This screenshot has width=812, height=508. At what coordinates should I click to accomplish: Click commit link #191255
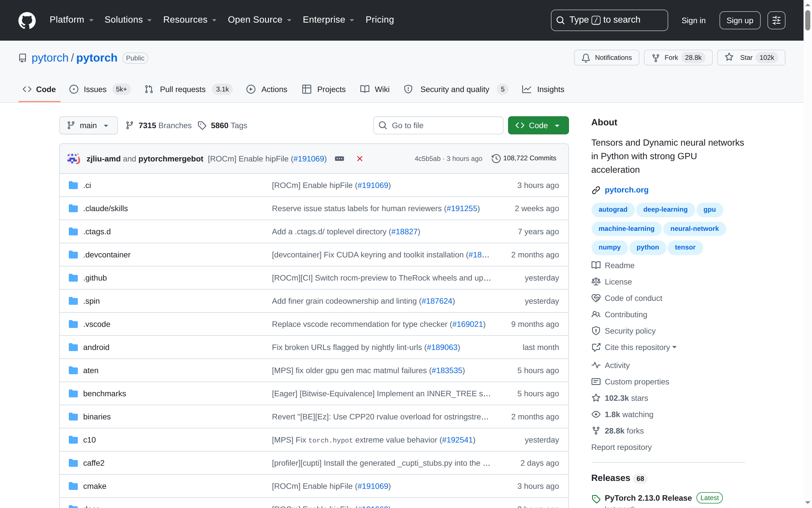[462, 208]
